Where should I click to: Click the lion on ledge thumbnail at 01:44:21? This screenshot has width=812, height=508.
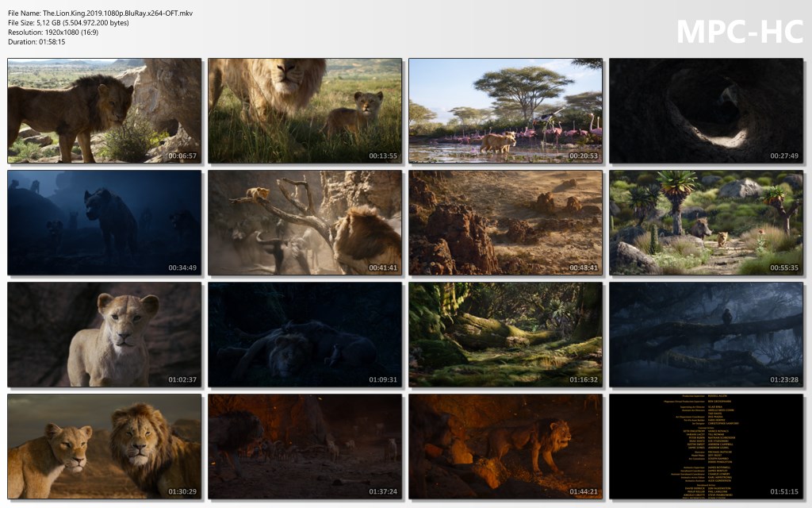click(x=506, y=446)
